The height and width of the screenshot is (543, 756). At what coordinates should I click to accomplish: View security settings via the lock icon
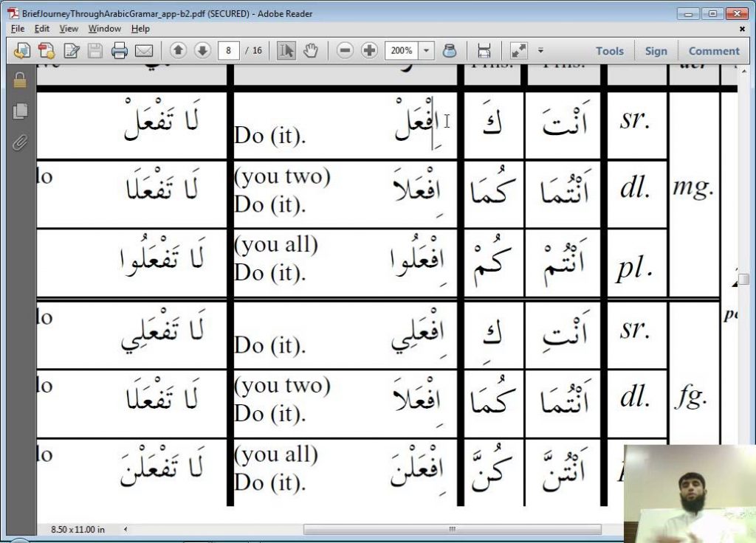pyautogui.click(x=20, y=81)
